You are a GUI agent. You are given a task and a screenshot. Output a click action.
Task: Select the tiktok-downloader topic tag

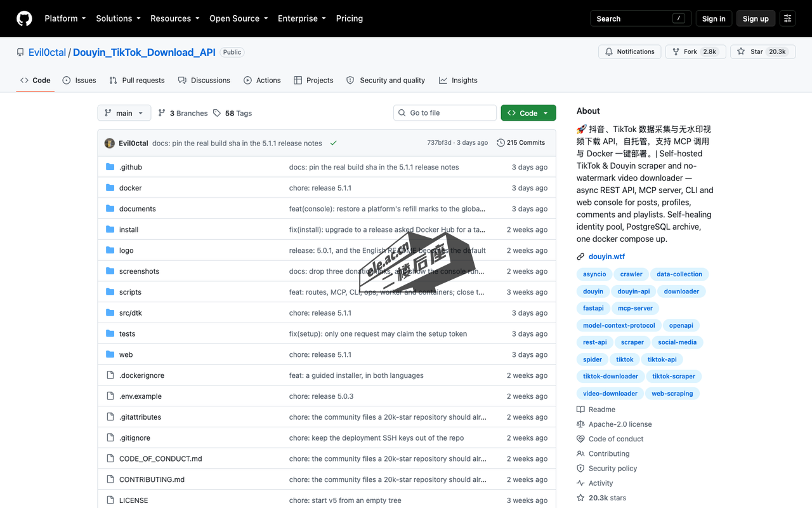610,376
